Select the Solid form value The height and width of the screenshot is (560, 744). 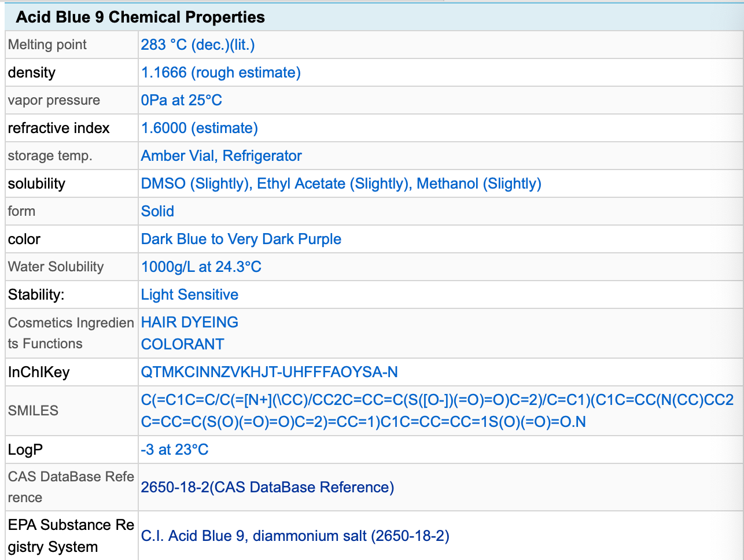coord(157,211)
